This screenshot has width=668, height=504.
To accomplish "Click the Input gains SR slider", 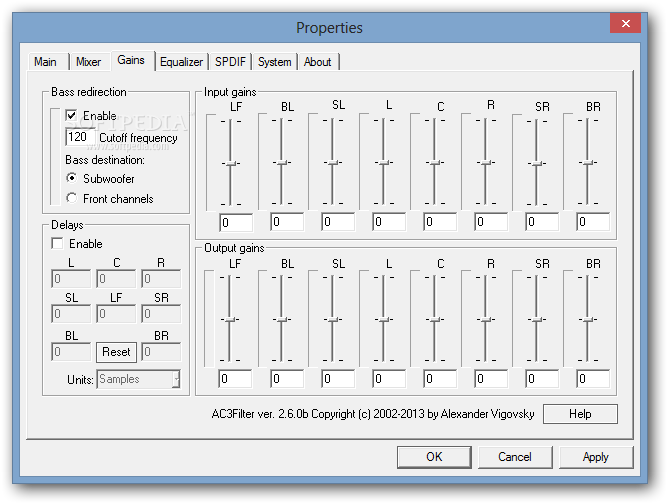I will [x=536, y=163].
